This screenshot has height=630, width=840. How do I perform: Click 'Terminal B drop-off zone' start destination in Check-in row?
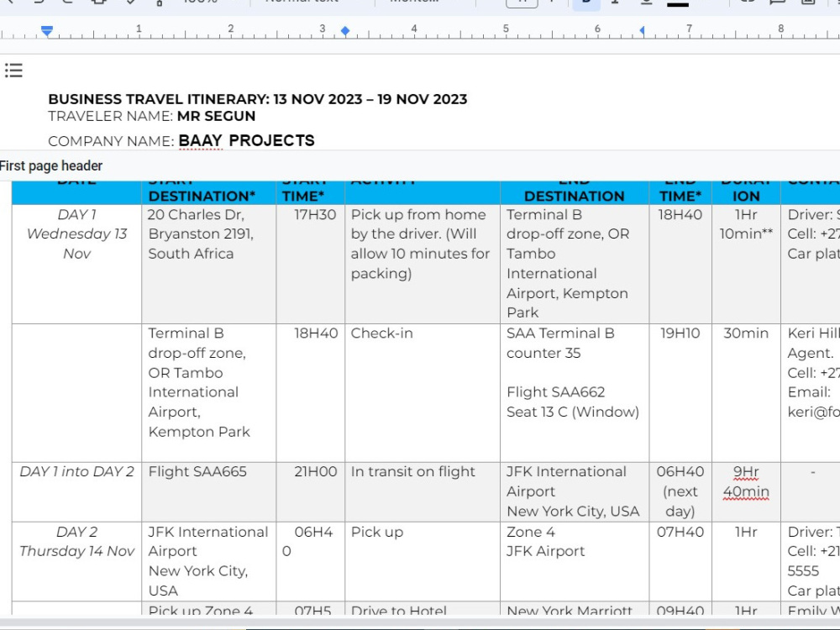click(199, 382)
